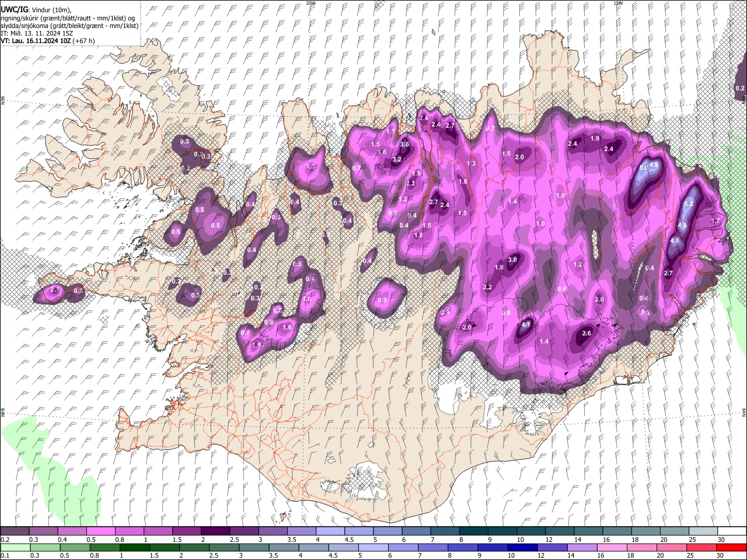Select the 'IT: Mið. 13. 11. 2024 15Z' line
The image size is (747, 560).
click(x=37, y=33)
